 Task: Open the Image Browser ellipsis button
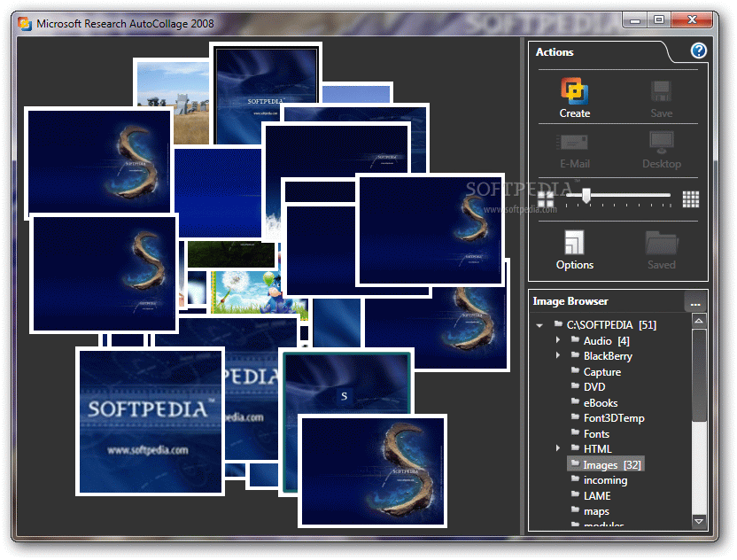(695, 302)
